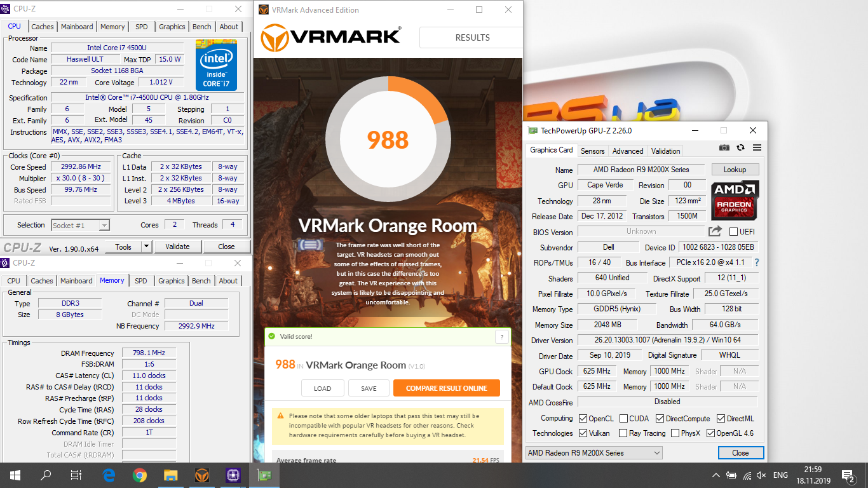868x488 pixels.
Task: Switch input language ENG in tray
Action: 780,475
